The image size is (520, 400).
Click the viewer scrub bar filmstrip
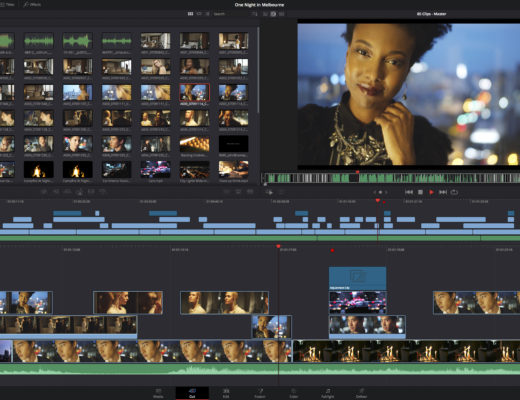[x=391, y=178]
